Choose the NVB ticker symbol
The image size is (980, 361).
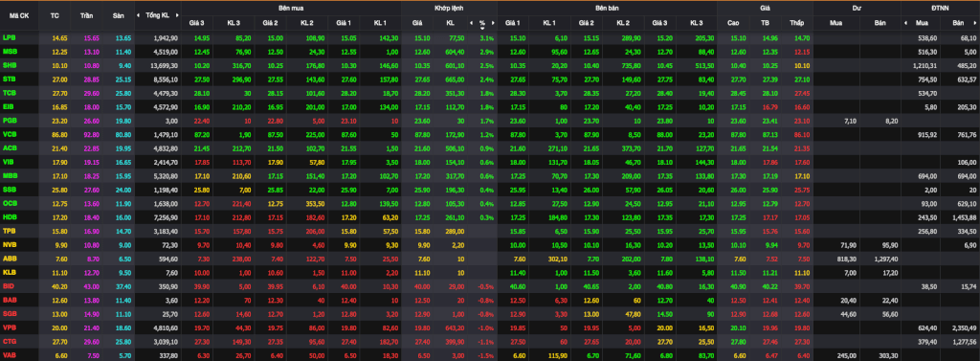click(x=10, y=244)
